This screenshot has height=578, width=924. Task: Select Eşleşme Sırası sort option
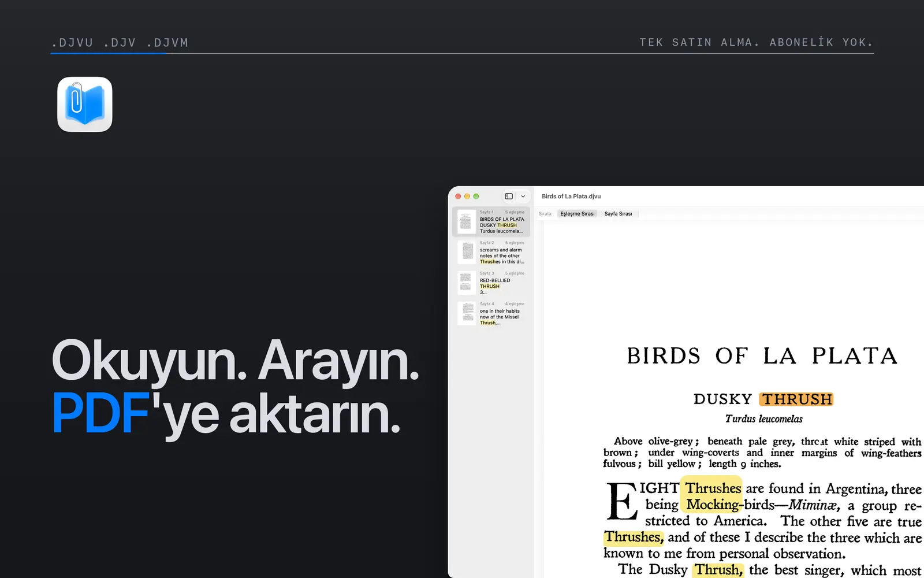click(577, 214)
